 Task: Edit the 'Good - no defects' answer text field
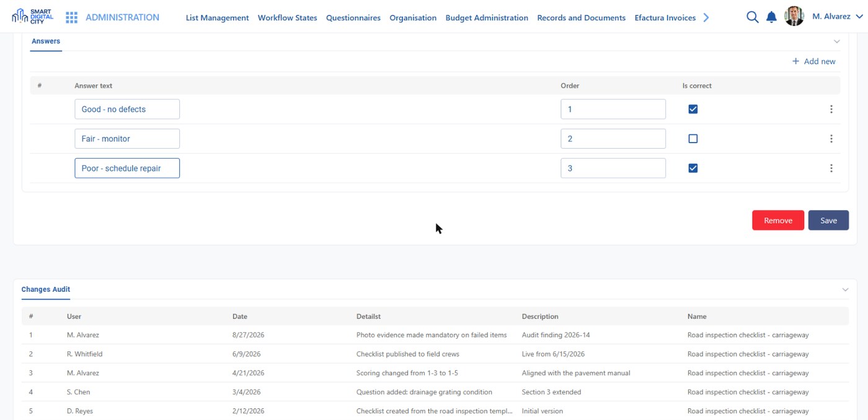[x=127, y=109]
